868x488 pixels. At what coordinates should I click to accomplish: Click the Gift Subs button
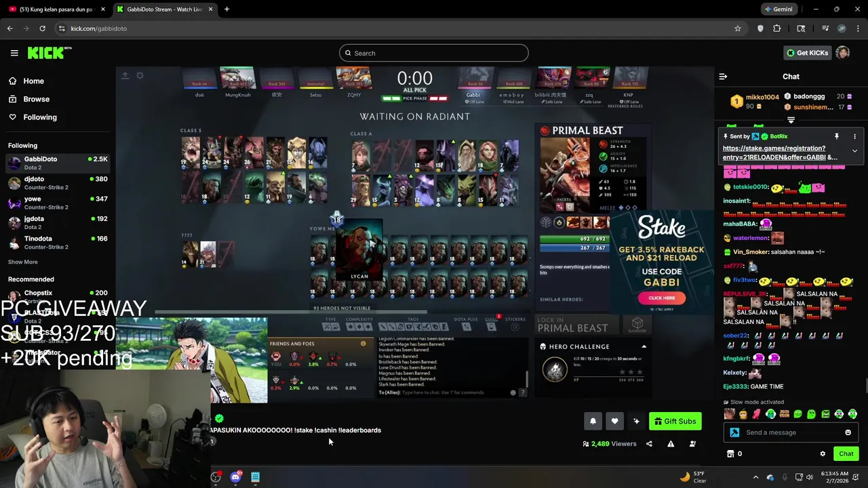pos(675,422)
